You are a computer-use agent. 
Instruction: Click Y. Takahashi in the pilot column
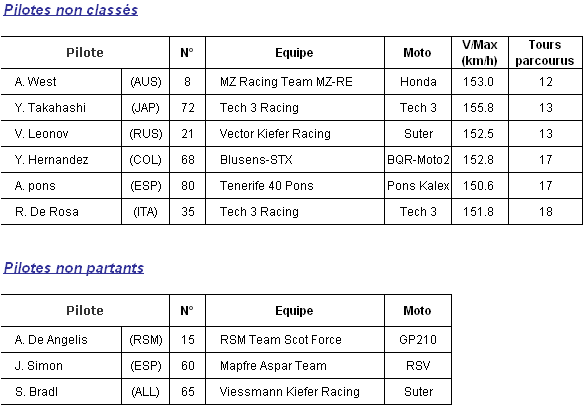[x=50, y=107]
